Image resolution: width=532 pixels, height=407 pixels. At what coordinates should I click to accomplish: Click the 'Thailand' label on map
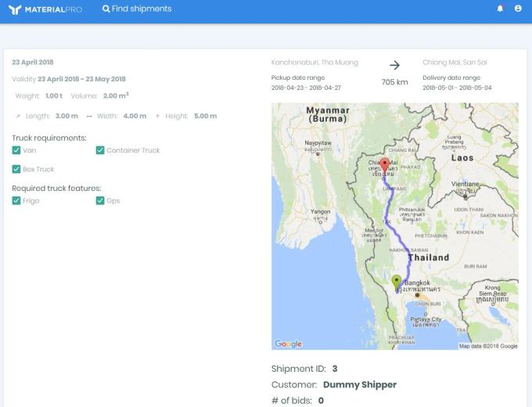429,258
